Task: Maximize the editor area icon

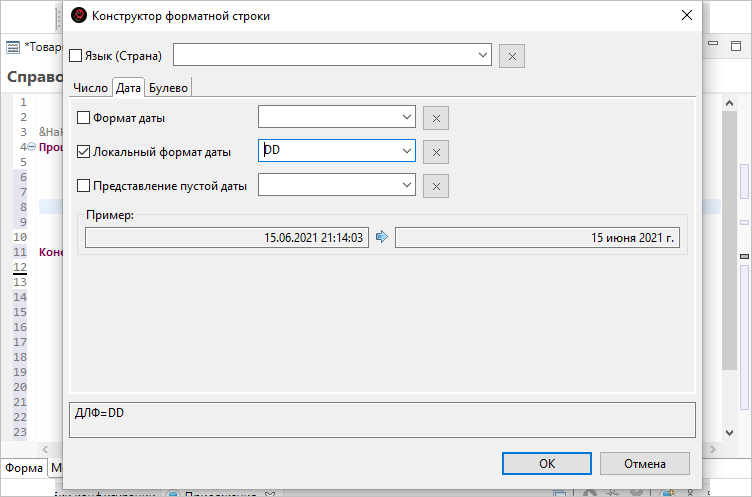Action: tap(736, 46)
